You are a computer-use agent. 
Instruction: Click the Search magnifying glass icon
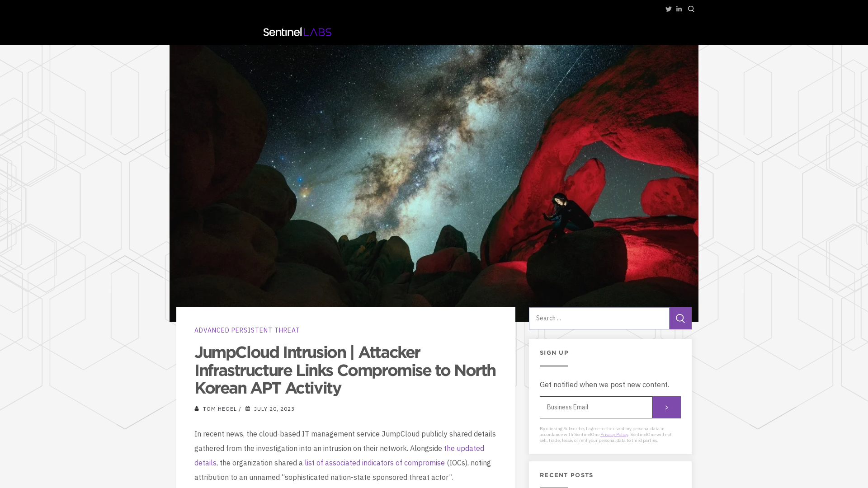point(691,9)
